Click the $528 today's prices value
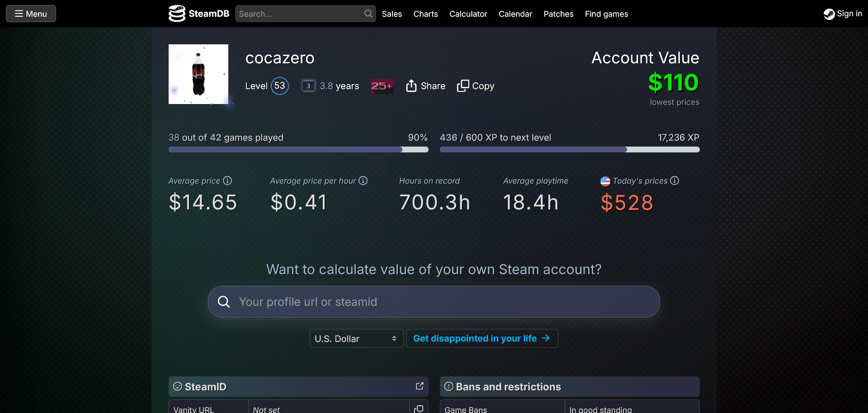Image resolution: width=868 pixels, height=413 pixels. tap(627, 202)
